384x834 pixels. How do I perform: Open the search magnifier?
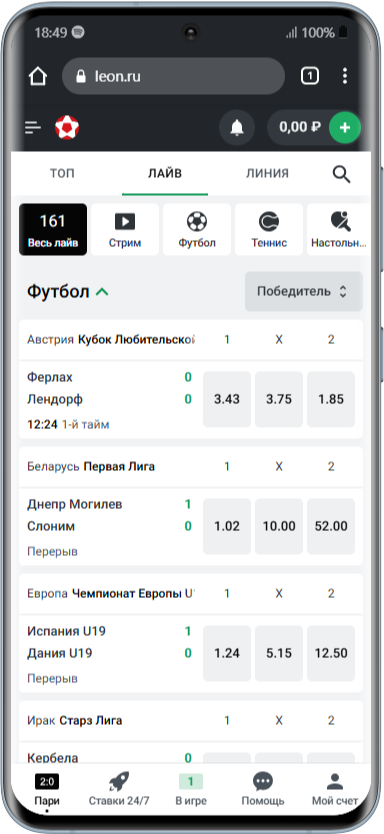pos(341,173)
